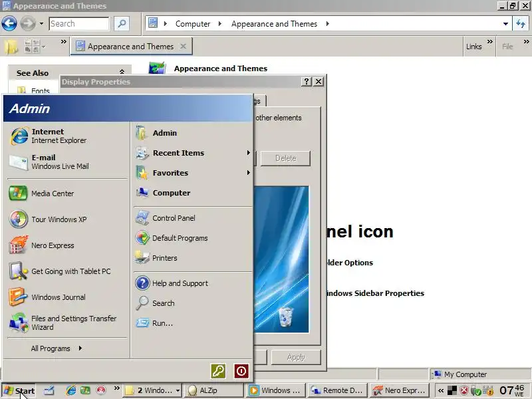This screenshot has height=399, width=532.
Task: Switch to Nero Express taskbar button
Action: 400,390
